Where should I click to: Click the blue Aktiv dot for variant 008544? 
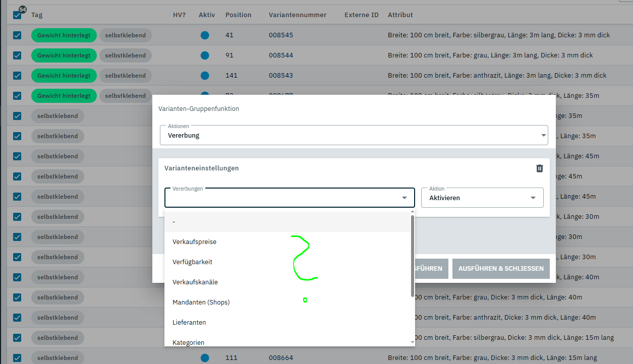(205, 55)
